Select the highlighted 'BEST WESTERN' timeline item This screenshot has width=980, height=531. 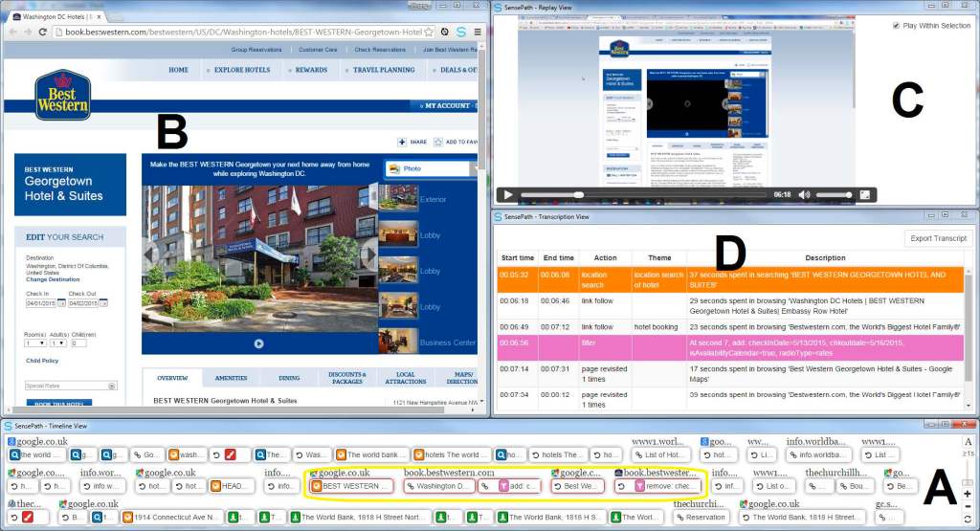click(350, 486)
